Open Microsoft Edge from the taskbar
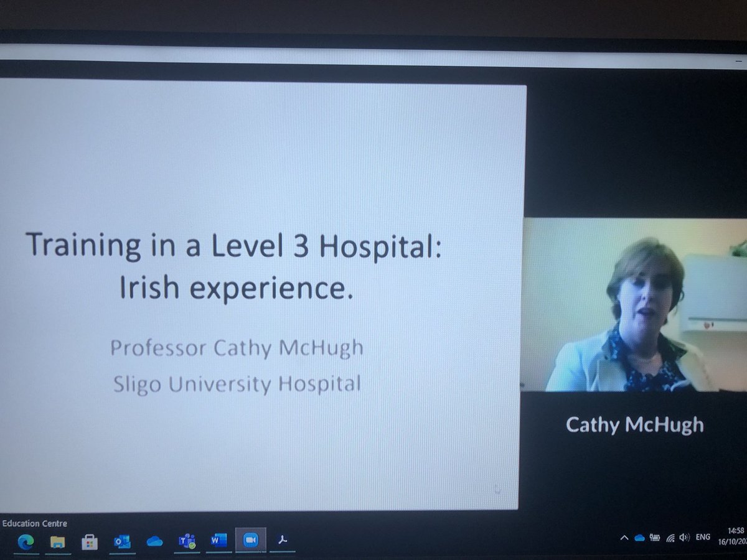 pos(26,541)
